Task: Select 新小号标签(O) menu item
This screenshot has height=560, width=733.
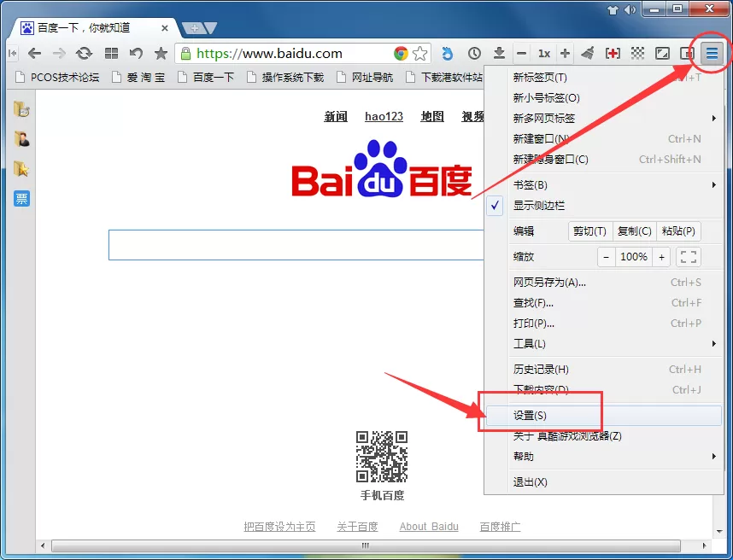Action: (x=604, y=97)
